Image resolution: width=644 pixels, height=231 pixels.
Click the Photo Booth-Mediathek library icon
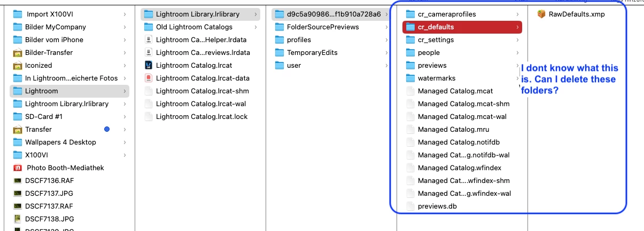[x=18, y=168]
